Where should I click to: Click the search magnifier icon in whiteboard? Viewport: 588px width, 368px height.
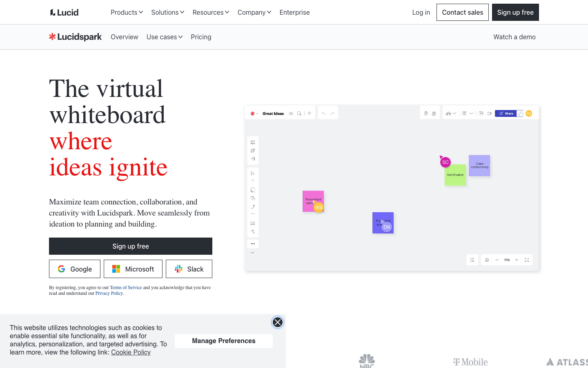299,113
